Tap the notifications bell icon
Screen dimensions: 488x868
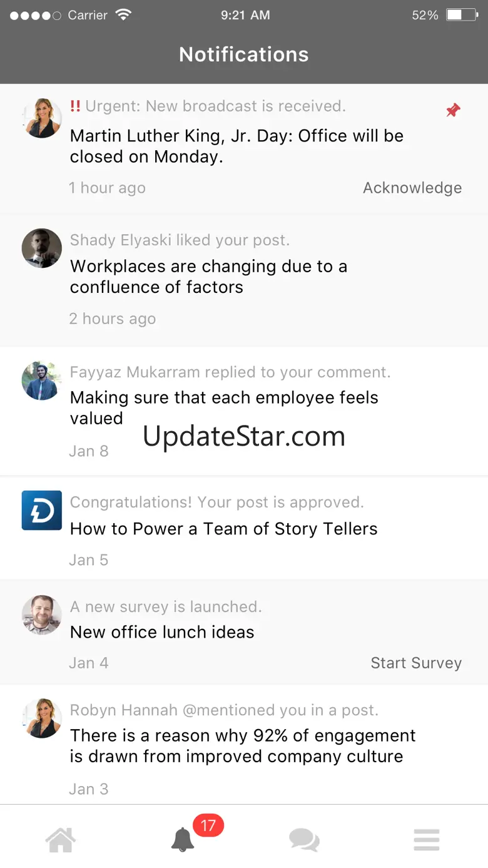click(x=183, y=839)
